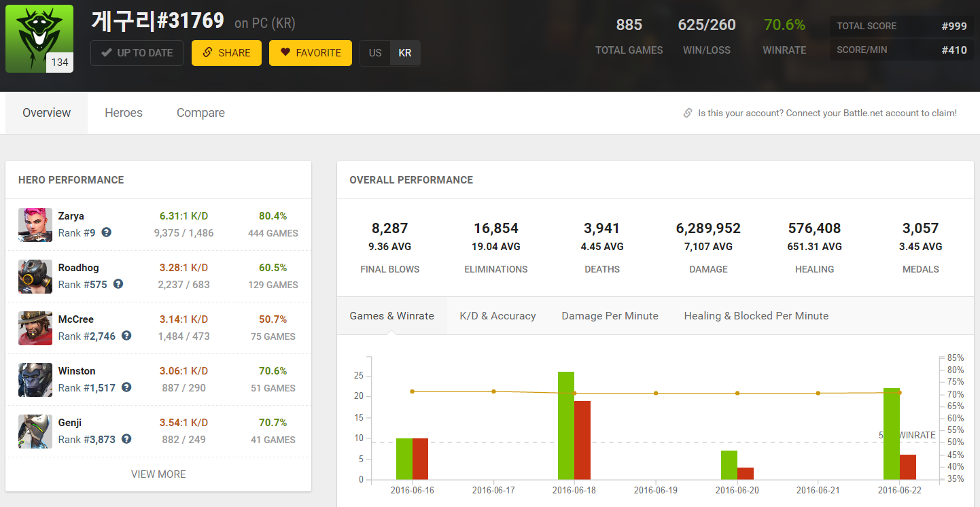Show the Damage Per Minute chart
Image resolution: width=980 pixels, height=507 pixels.
pyautogui.click(x=610, y=316)
